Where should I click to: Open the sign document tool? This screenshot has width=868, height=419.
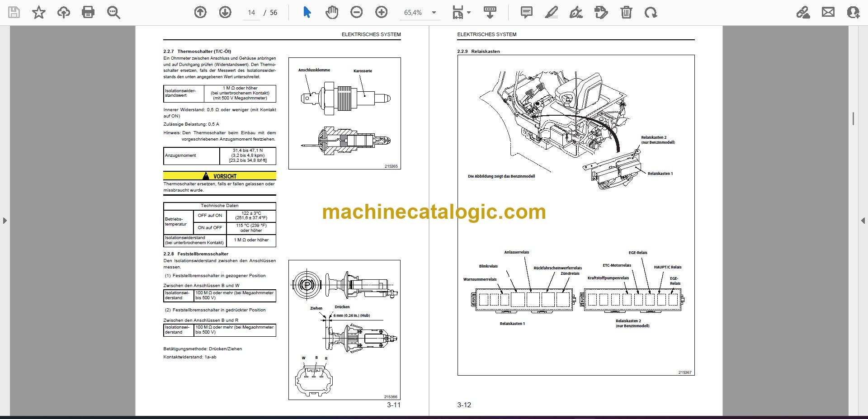click(x=576, y=12)
